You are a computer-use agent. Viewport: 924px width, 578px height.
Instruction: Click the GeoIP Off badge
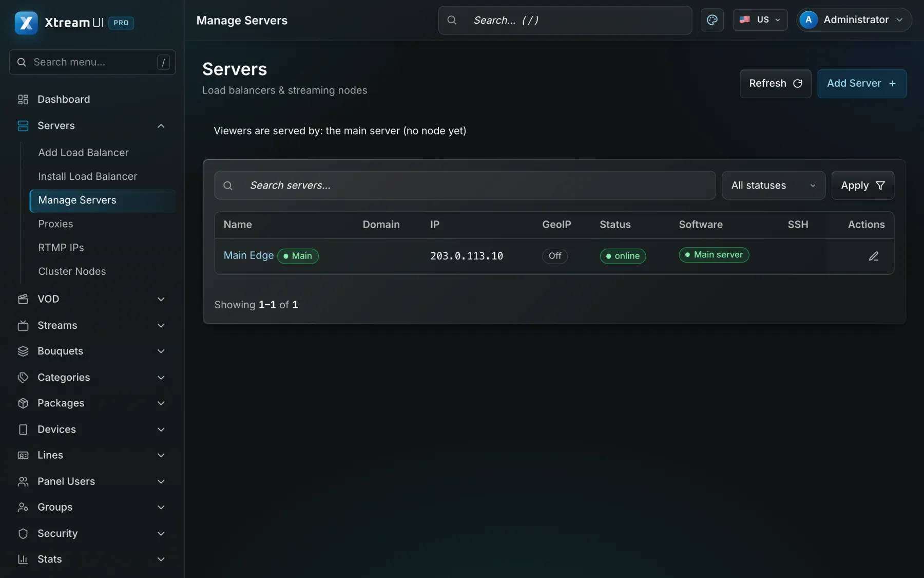[554, 256]
